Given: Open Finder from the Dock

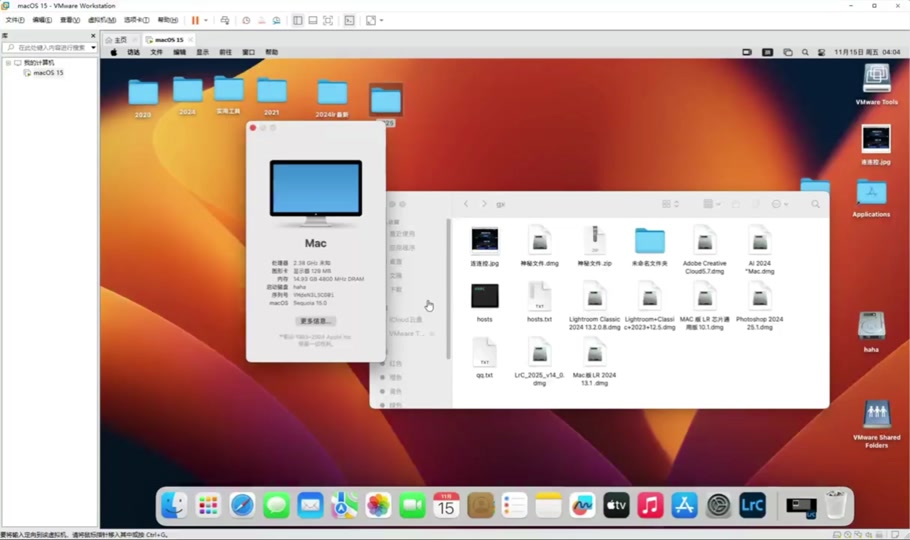Looking at the screenshot, I should coord(174,506).
